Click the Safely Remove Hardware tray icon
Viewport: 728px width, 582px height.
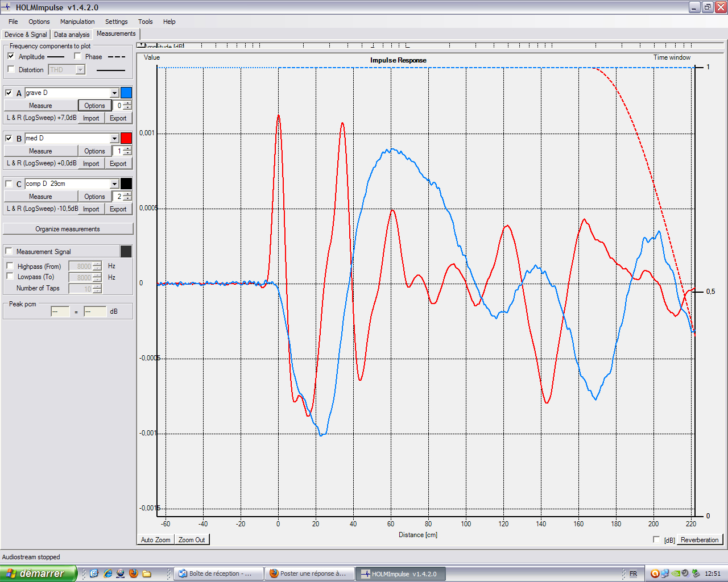click(x=696, y=573)
